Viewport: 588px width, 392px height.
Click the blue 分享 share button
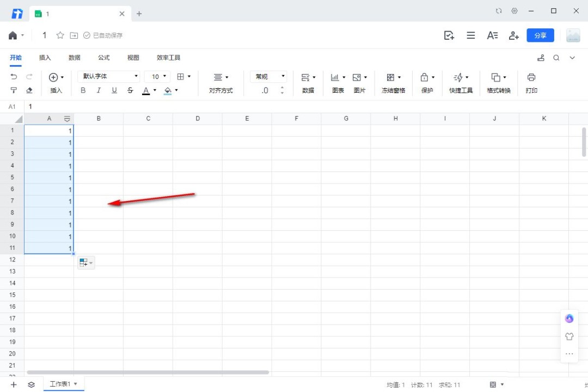540,35
